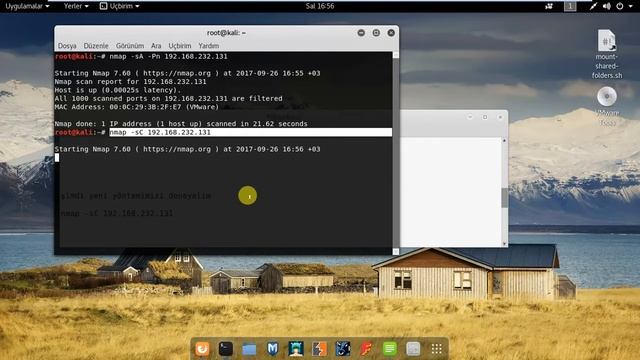640x360 pixels.
Task: Open the grey dock application icon
Action: click(x=413, y=349)
